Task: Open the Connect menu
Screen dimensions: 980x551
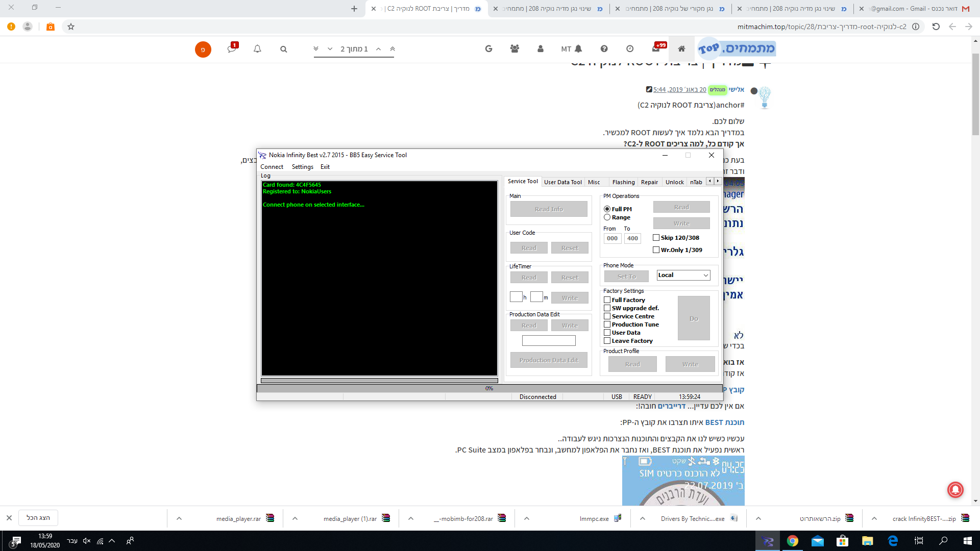Action: pos(272,167)
